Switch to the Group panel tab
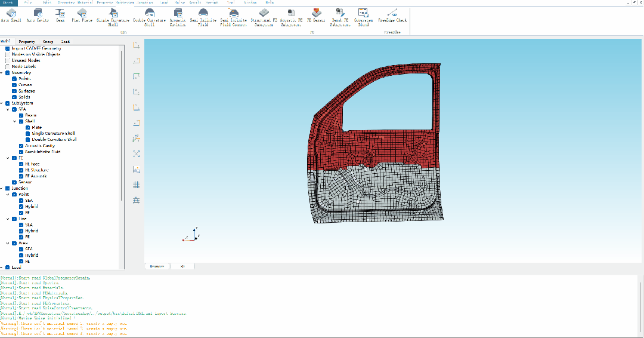Viewport: 644px width, 338px height. coord(48,42)
